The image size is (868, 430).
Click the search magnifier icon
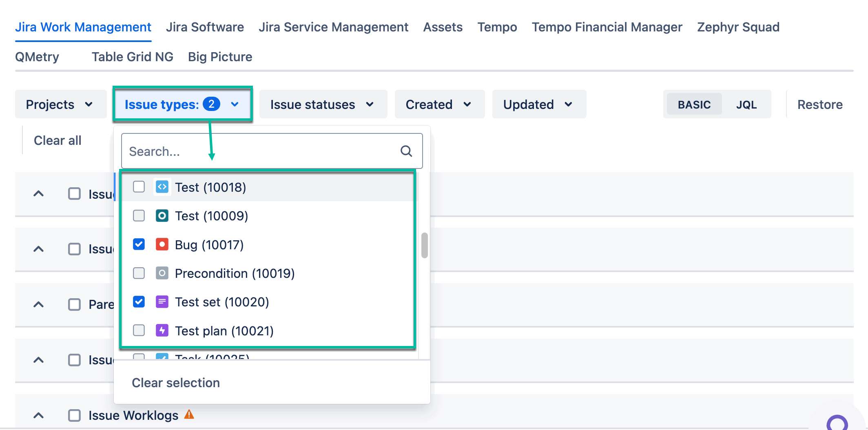tap(406, 151)
